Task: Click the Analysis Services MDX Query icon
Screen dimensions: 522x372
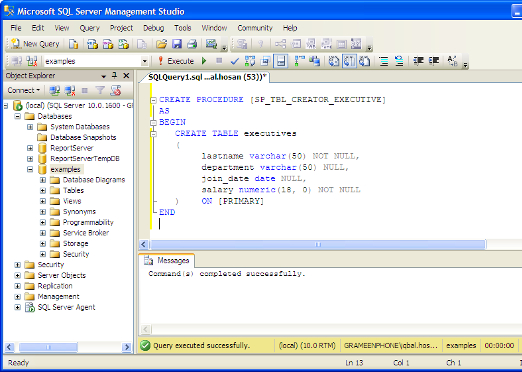Action: [92, 44]
